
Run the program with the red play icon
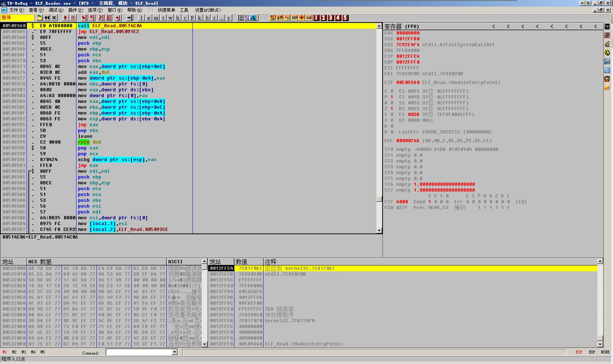(66, 18)
